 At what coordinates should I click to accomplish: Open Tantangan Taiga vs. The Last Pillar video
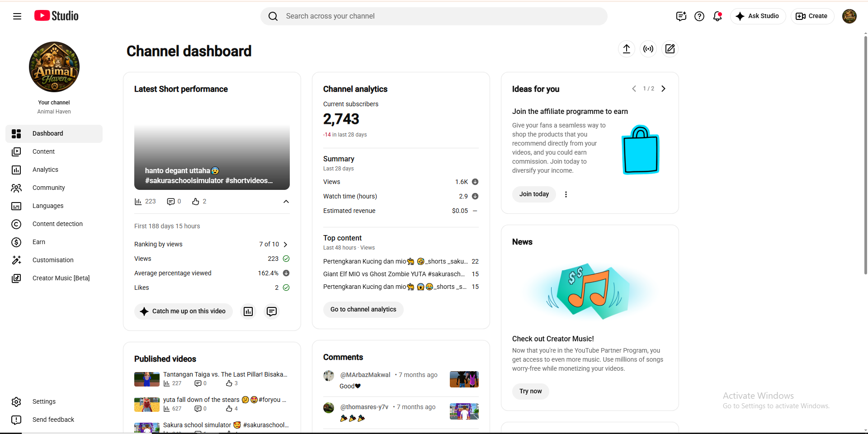[x=225, y=375]
